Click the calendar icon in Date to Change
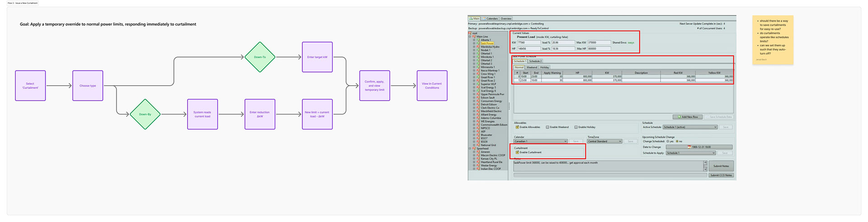This screenshot has height=222, width=868. [689, 147]
